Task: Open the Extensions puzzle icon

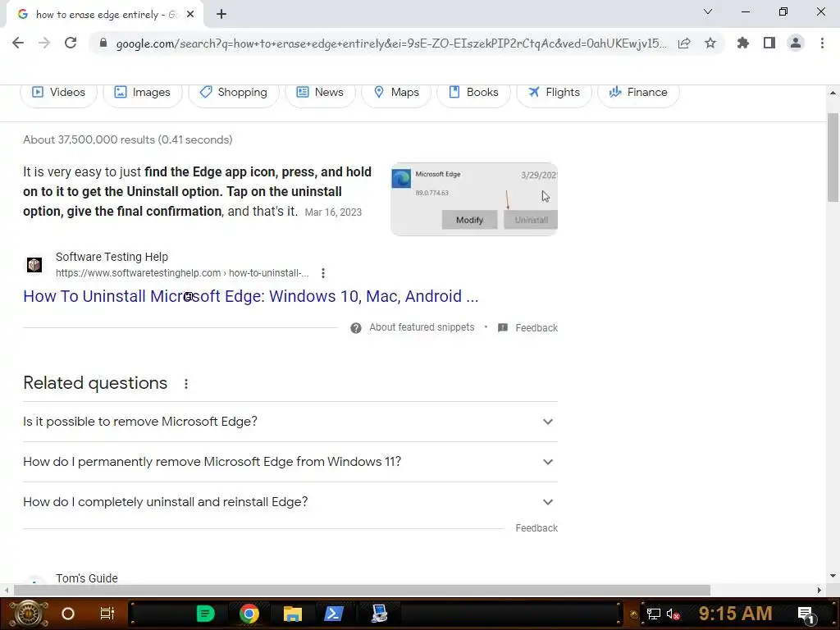Action: pos(743,43)
